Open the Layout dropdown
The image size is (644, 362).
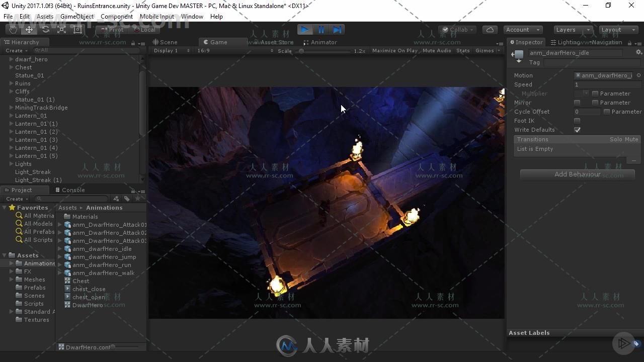618,30
